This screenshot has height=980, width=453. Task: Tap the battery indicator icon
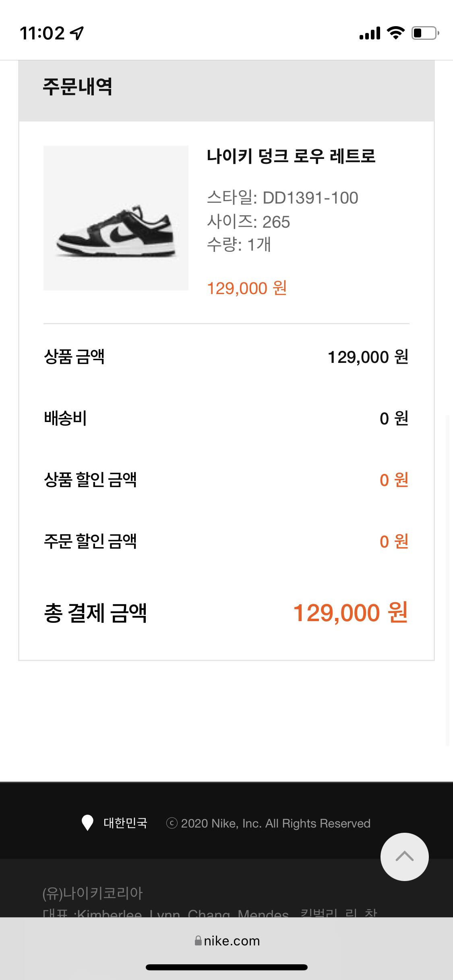click(425, 33)
